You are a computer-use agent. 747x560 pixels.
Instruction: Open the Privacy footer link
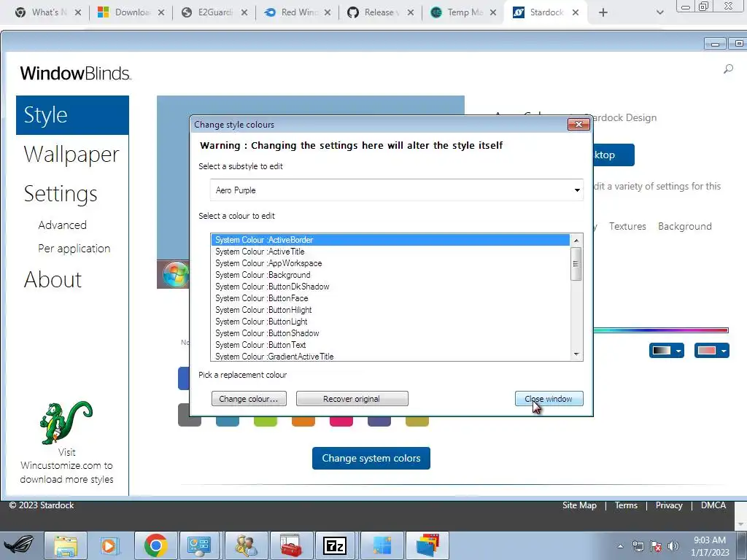pyautogui.click(x=669, y=505)
